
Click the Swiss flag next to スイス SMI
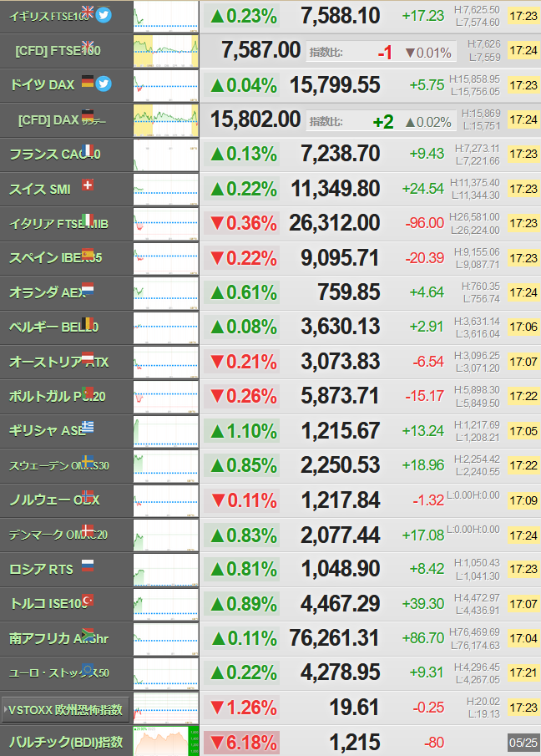point(88,185)
